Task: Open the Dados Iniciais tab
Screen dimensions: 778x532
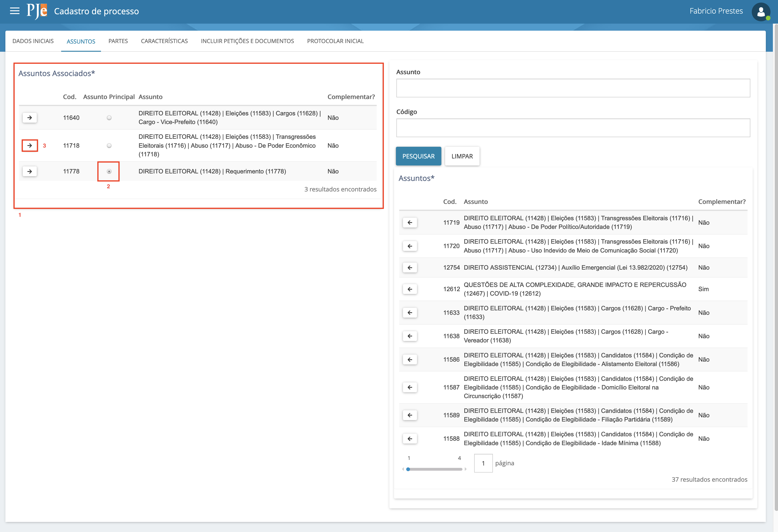Action: click(33, 41)
